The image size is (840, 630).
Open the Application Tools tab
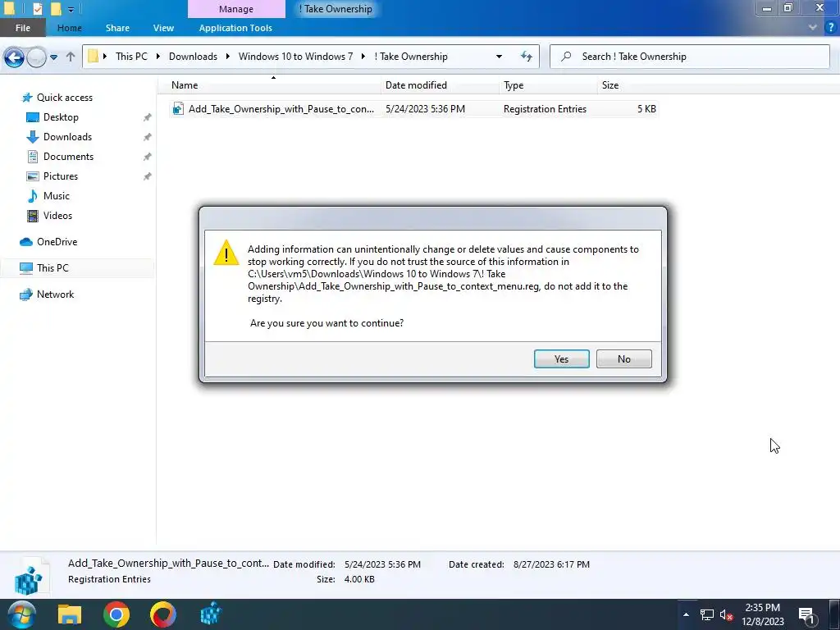[235, 28]
